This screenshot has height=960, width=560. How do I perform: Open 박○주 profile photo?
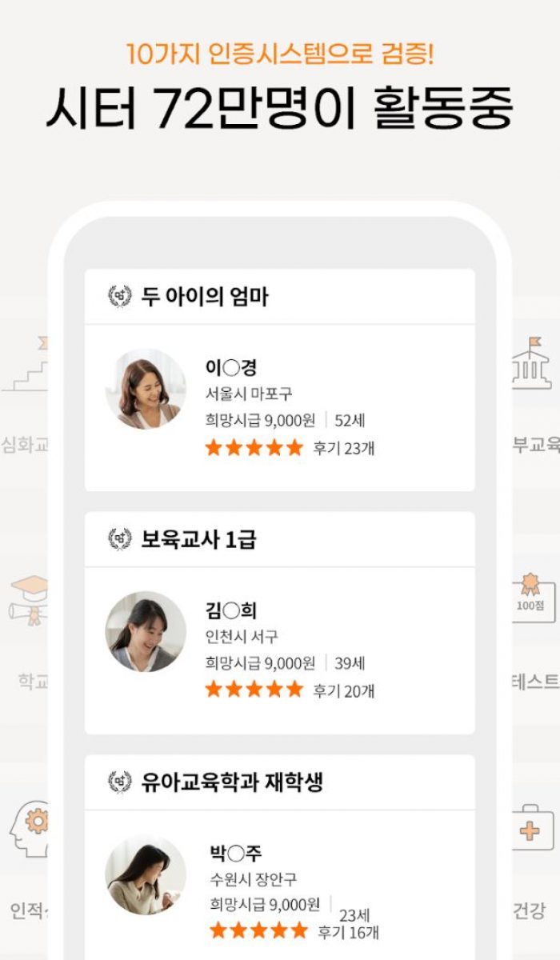(x=146, y=874)
